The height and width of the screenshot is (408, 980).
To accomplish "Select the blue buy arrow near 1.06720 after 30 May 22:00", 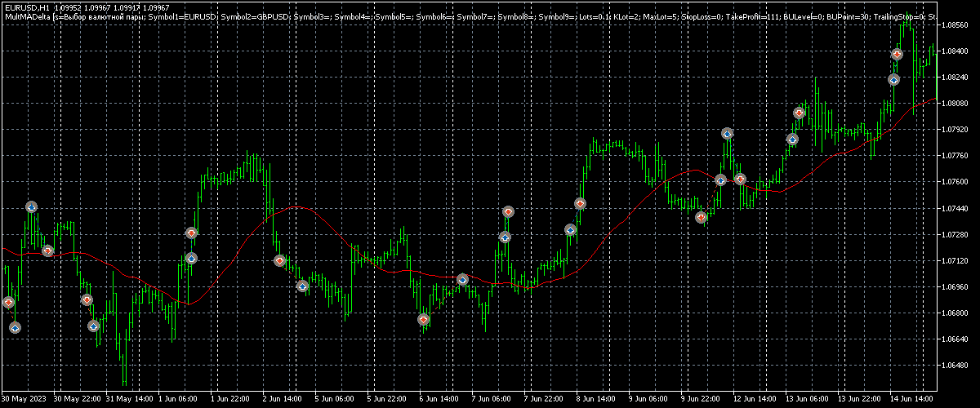I will (x=93, y=326).
